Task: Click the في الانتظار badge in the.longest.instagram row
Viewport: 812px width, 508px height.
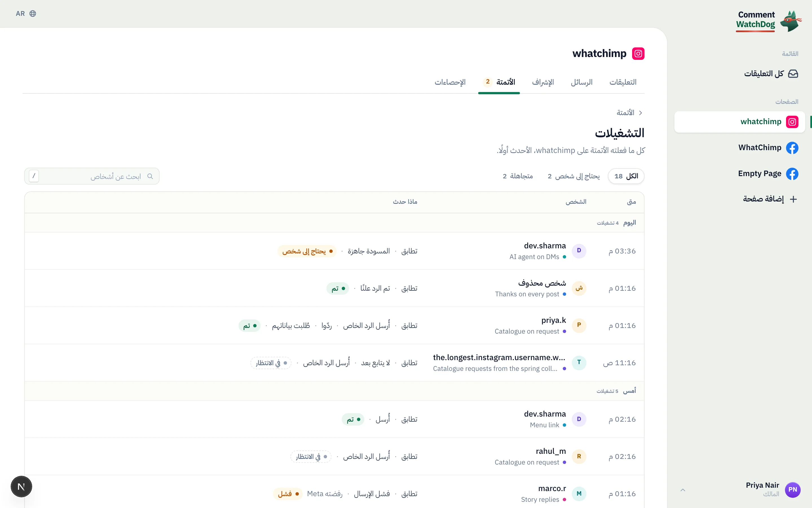Action: (271, 363)
